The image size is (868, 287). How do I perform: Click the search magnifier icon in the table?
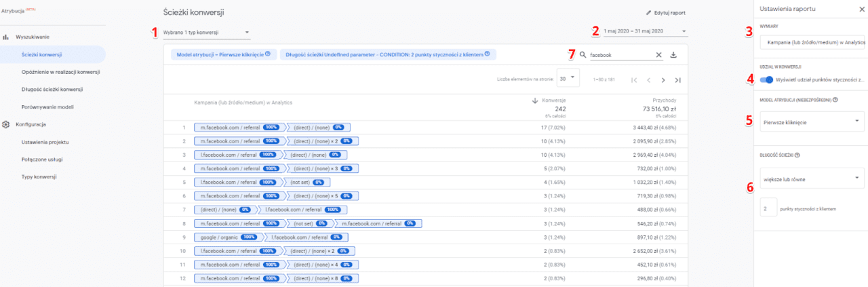[583, 55]
